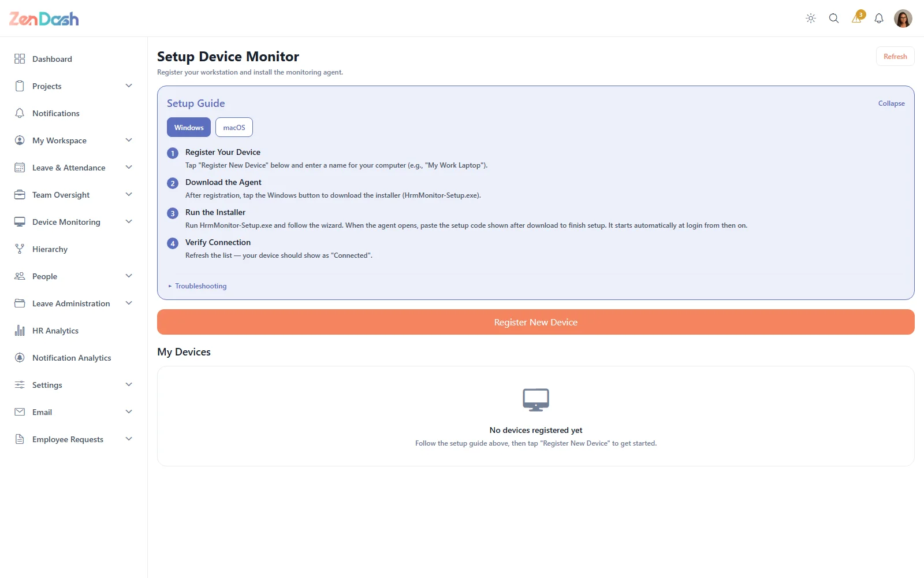Select the Windows setup guide tab

[189, 127]
